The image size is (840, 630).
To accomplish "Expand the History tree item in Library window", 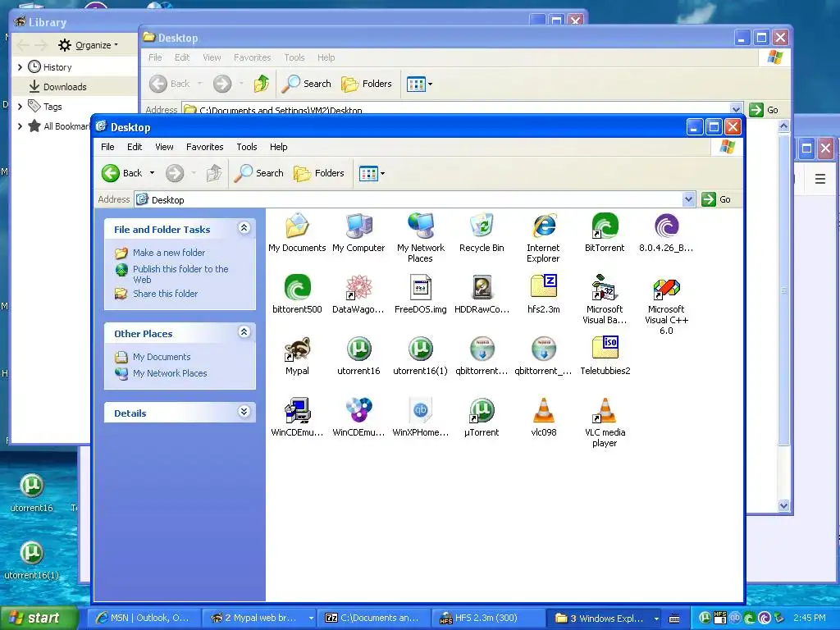I will point(20,67).
